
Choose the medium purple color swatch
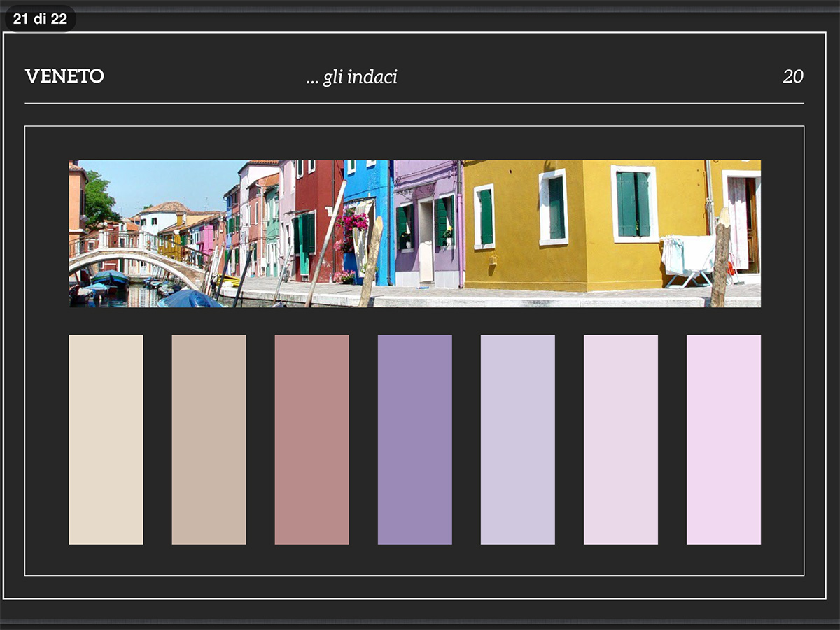(x=414, y=439)
